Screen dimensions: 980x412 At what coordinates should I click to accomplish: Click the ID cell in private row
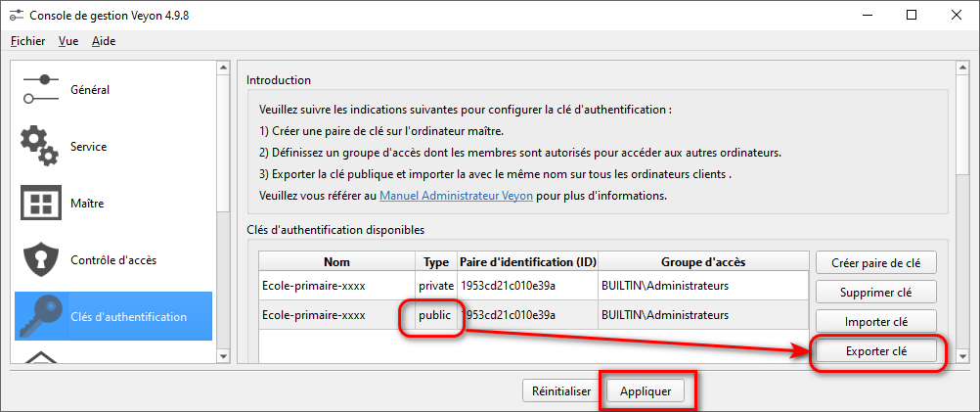coord(527,286)
